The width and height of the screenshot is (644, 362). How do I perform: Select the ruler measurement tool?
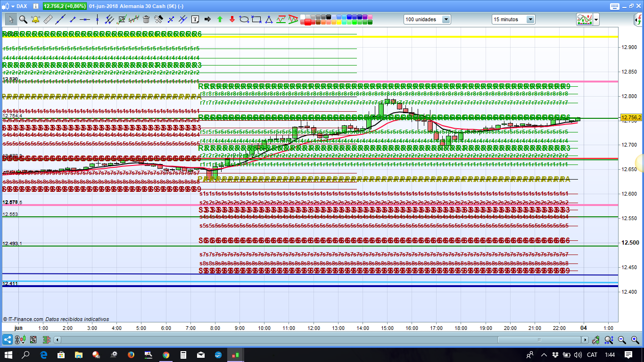pos(48,19)
